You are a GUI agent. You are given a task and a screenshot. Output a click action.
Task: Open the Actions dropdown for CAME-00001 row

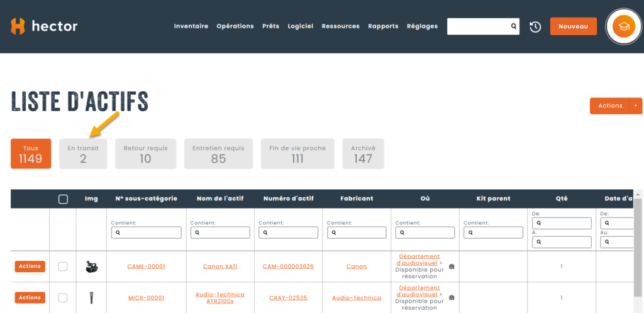(30, 266)
